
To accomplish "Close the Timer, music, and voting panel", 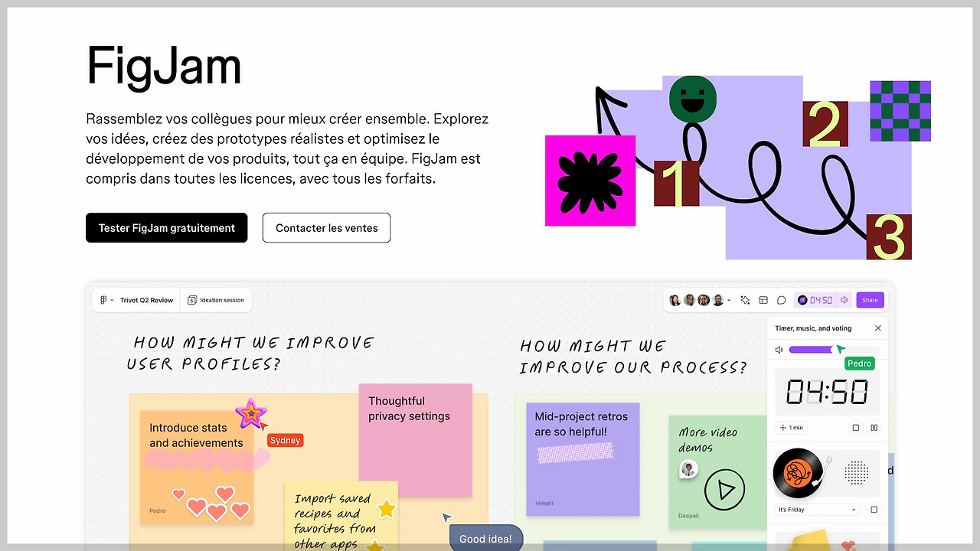I will pos(878,328).
